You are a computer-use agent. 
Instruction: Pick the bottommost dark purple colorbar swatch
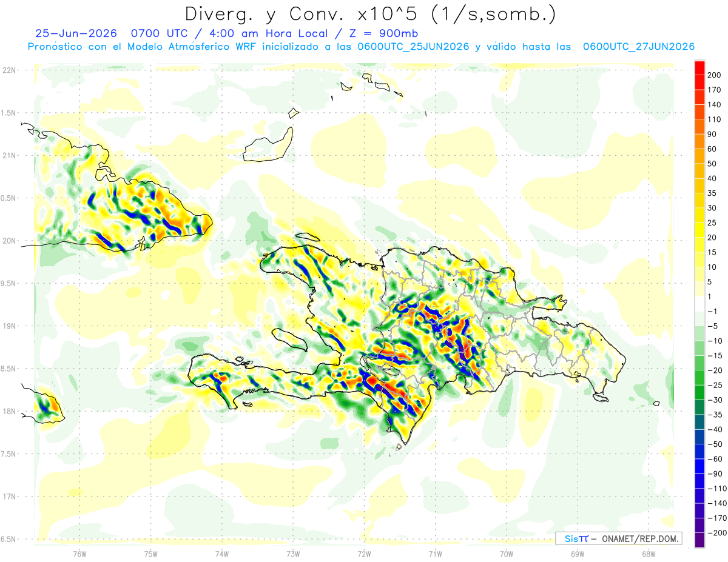(699, 540)
